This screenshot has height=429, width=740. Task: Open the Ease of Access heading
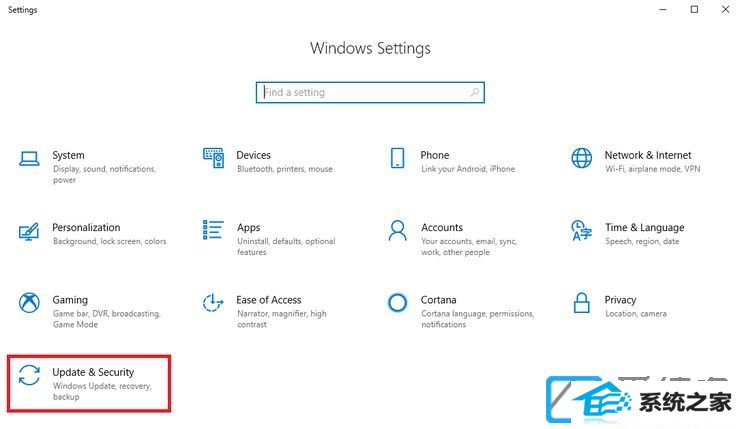click(269, 300)
